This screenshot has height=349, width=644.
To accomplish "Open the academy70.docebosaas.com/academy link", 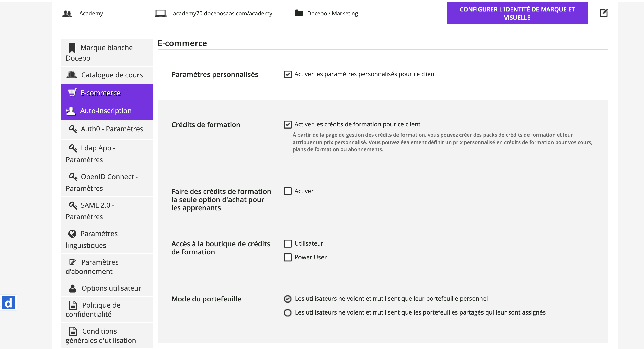I will click(222, 13).
